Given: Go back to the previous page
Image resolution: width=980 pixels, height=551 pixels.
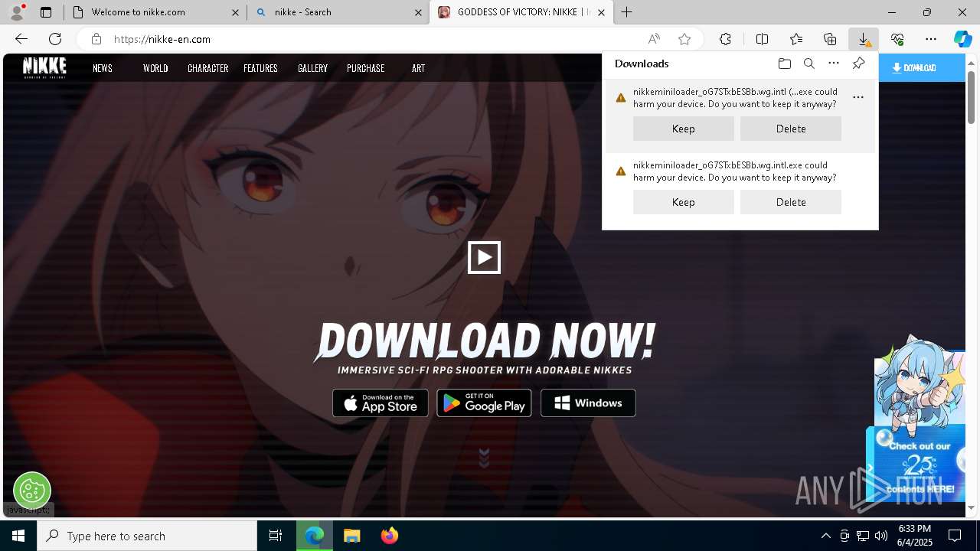Looking at the screenshot, I should click(21, 39).
